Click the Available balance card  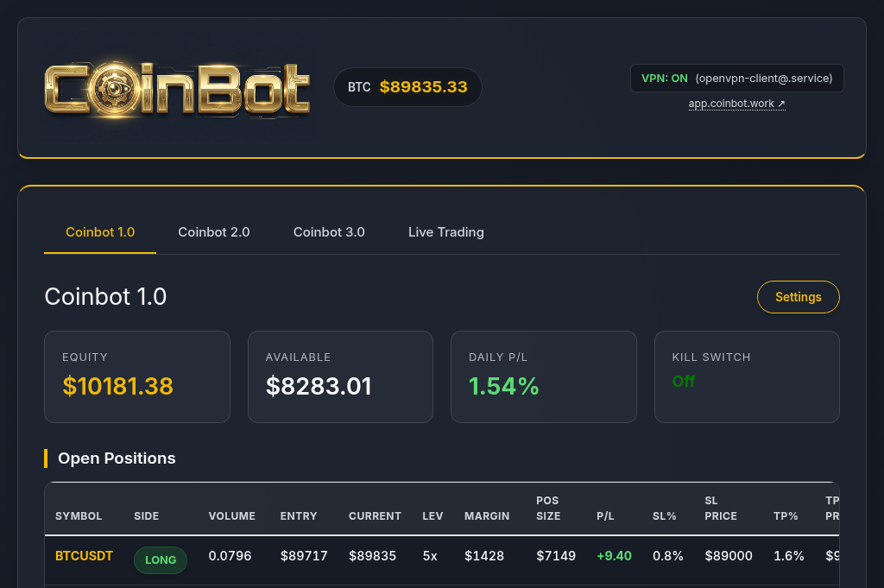tap(340, 376)
